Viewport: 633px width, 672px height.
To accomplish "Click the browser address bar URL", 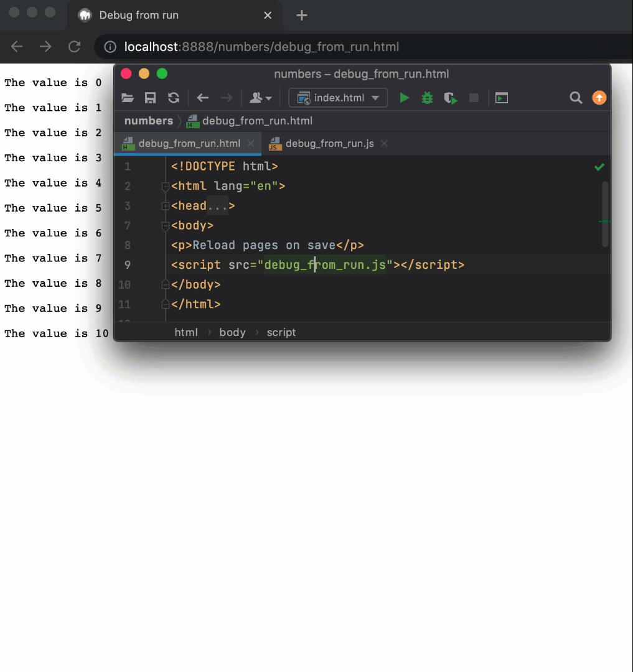I will (x=261, y=47).
